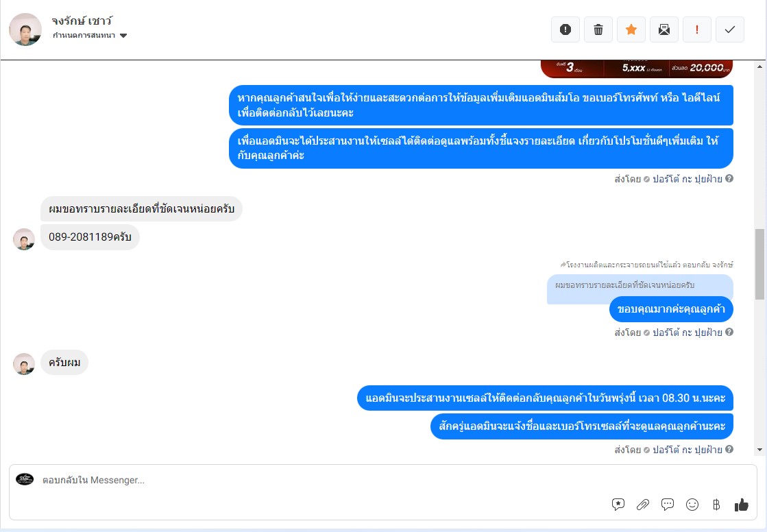Click the scroll-up arrow of chat scrollbar
The image size is (767, 532).
pos(759,66)
